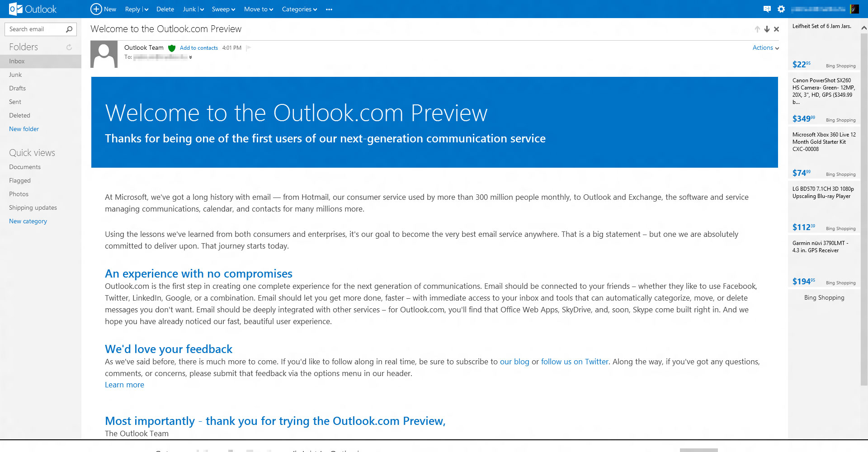Viewport: 868px width, 452px height.
Task: Open the messaging chat icon
Action: click(767, 9)
